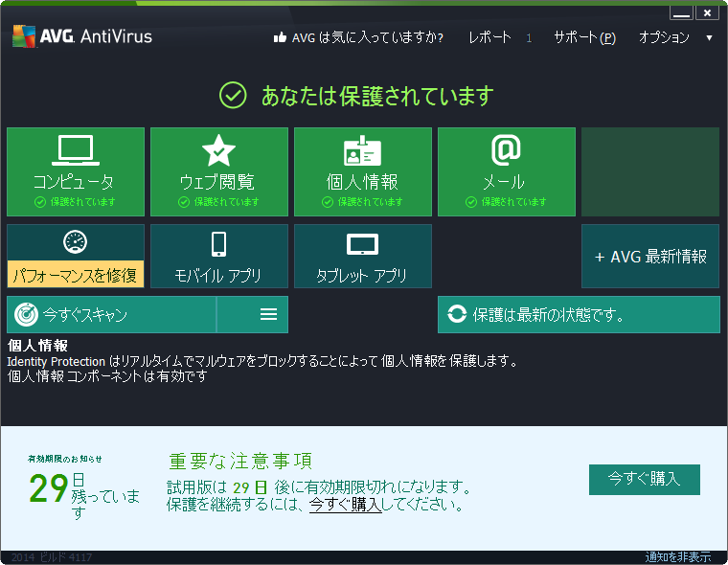
Task: Click 保護は最新の状態です update button
Action: [579, 314]
